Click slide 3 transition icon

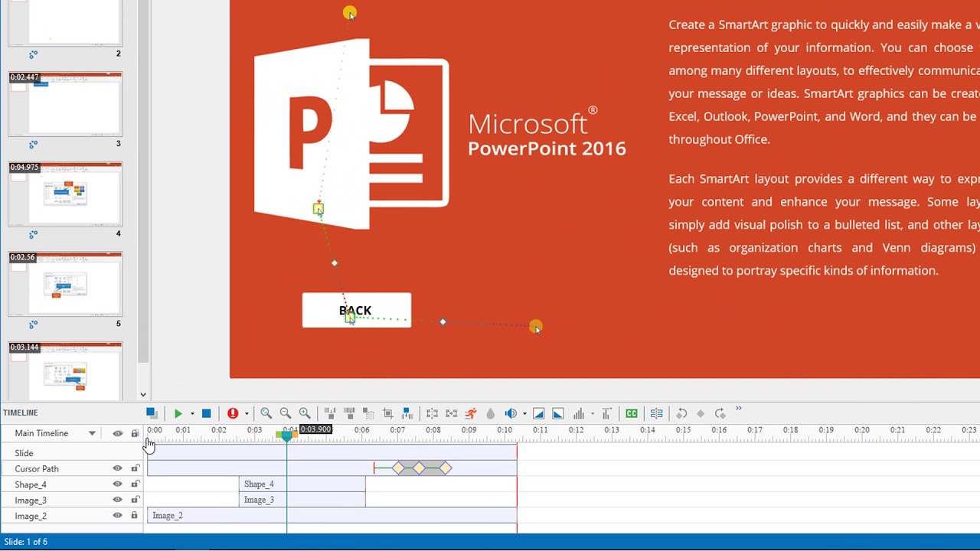[33, 145]
